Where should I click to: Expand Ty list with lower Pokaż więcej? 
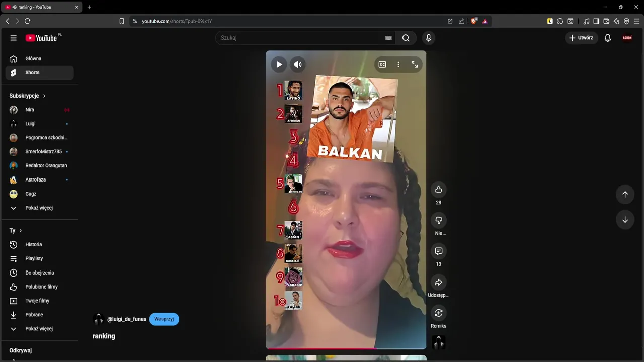click(x=40, y=329)
